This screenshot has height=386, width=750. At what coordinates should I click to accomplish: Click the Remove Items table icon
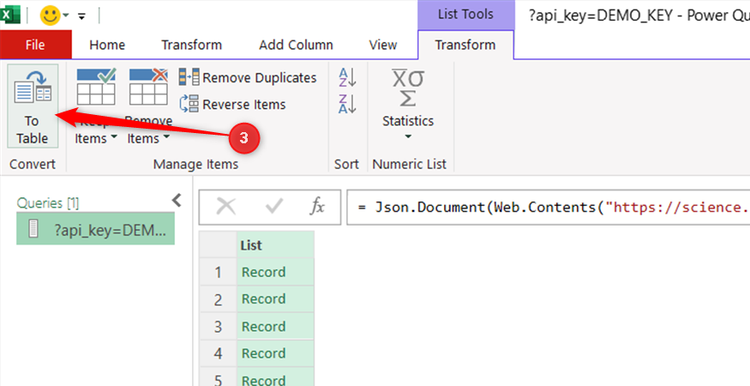148,86
